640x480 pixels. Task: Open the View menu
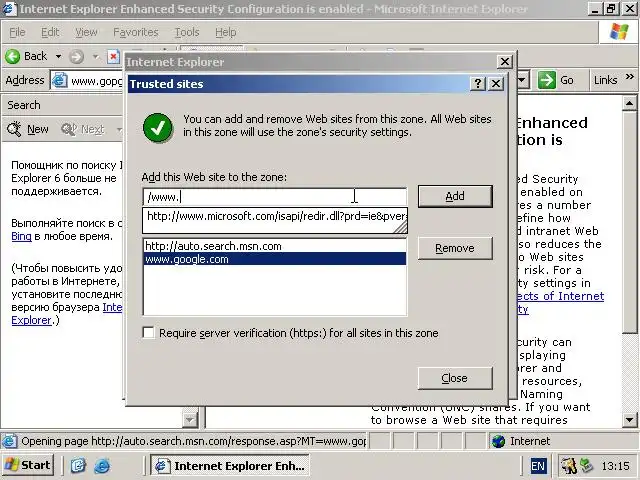[86, 32]
